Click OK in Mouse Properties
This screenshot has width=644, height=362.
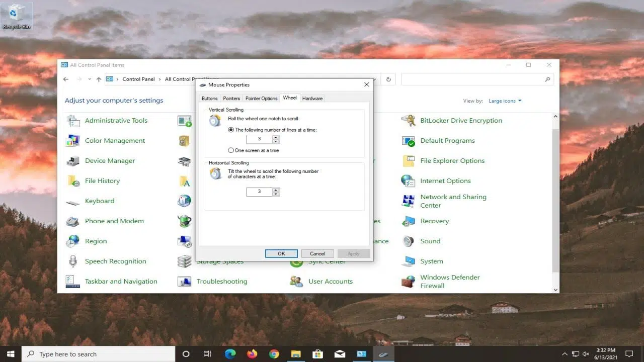(x=281, y=254)
